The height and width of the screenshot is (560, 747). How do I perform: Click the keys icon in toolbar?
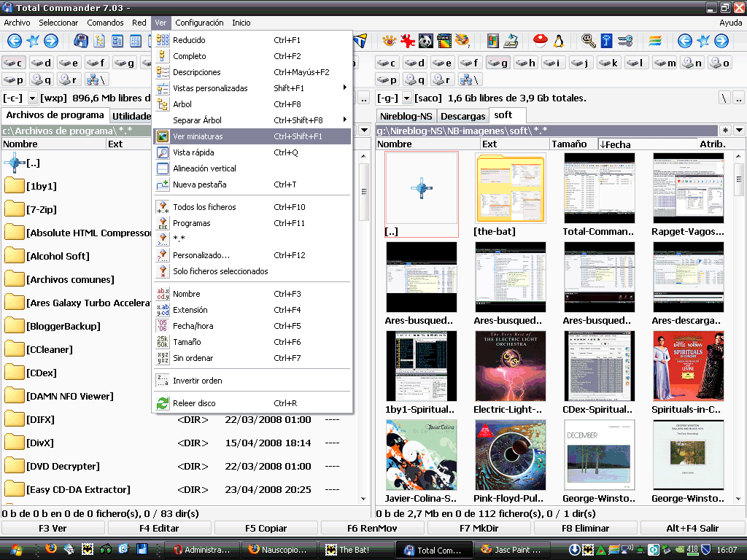tap(625, 41)
